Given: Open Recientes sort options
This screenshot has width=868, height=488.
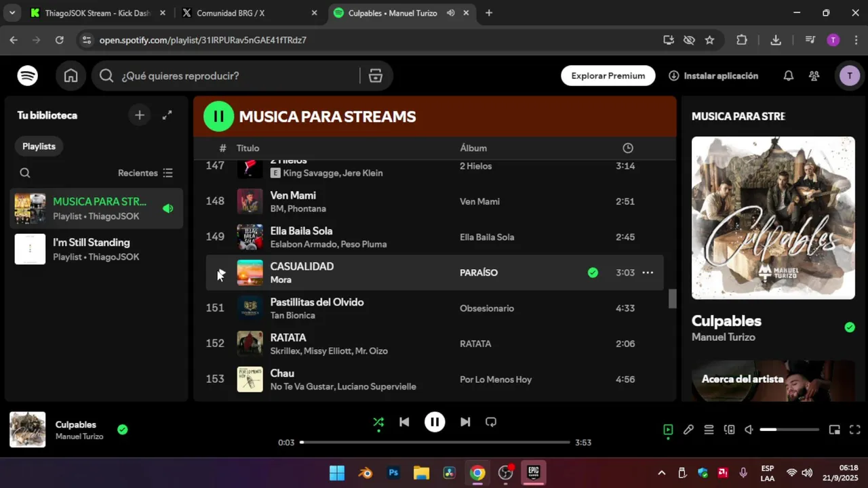Looking at the screenshot, I should [145, 173].
